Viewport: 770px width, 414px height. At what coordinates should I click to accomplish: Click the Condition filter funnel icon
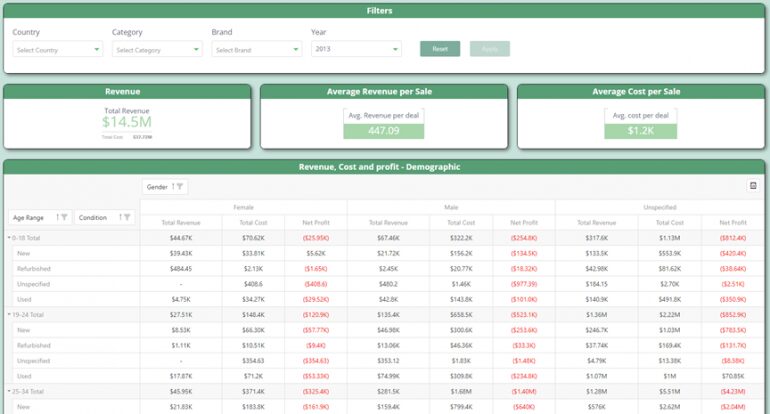click(127, 217)
